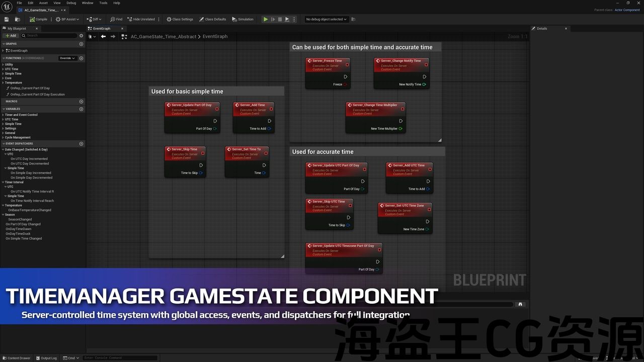
Task: Click the Save blueprint icon
Action: 7,19
